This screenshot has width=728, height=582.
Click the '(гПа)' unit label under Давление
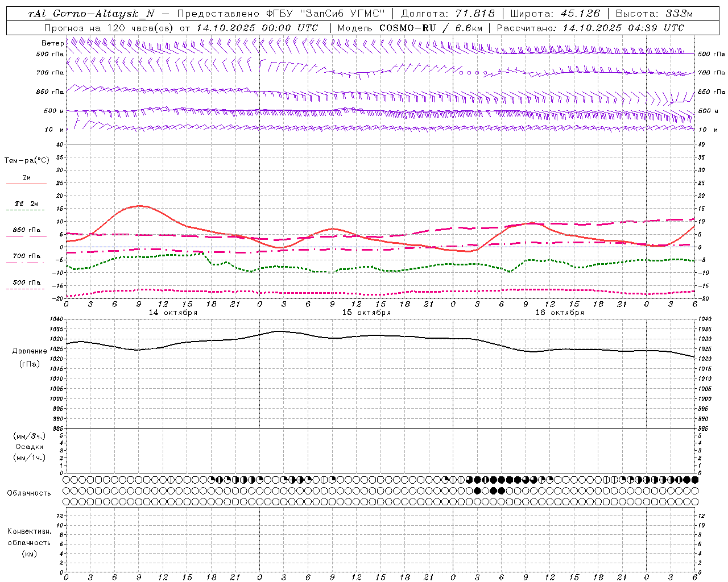pos(30,364)
